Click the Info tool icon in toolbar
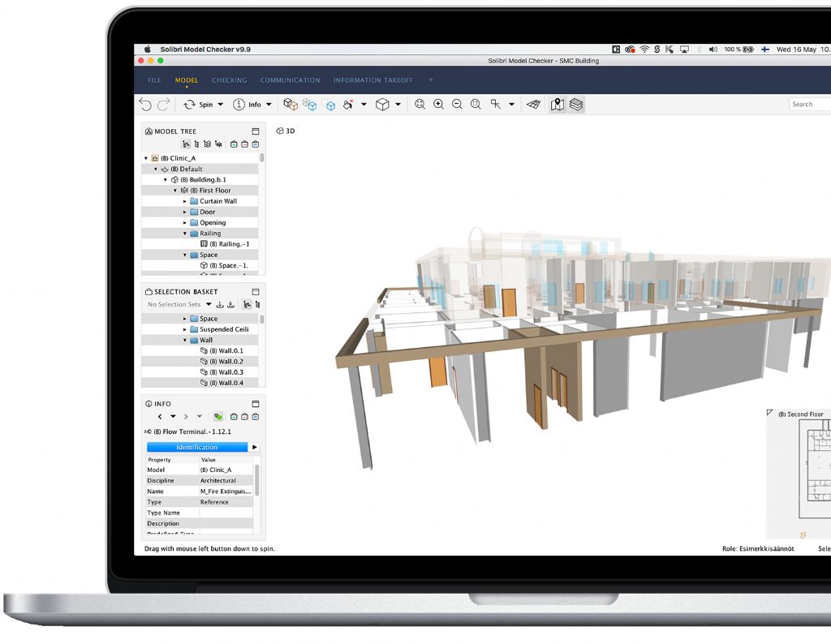Image resolution: width=831 pixels, height=644 pixels. pos(239,105)
